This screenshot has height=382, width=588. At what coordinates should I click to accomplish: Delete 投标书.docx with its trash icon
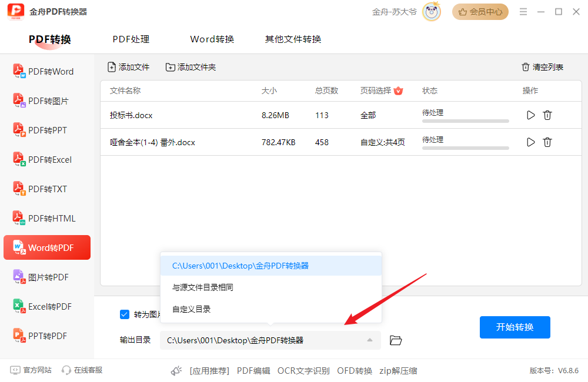click(x=547, y=115)
